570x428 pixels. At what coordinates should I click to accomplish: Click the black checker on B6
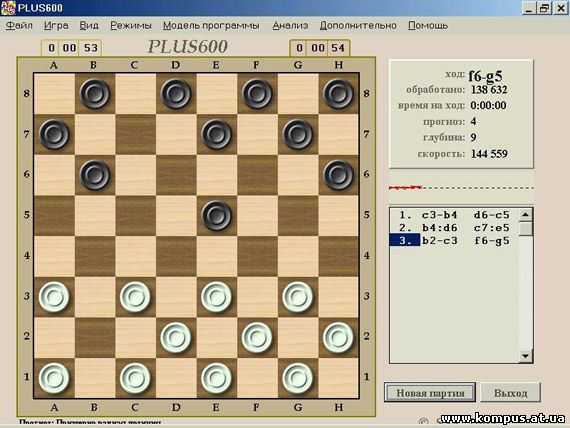pyautogui.click(x=94, y=175)
